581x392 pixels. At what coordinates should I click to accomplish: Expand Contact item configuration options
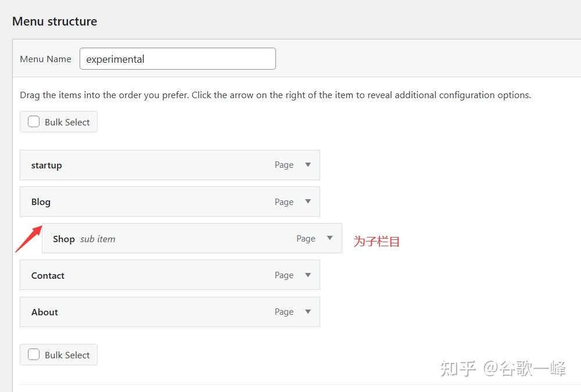click(x=308, y=275)
